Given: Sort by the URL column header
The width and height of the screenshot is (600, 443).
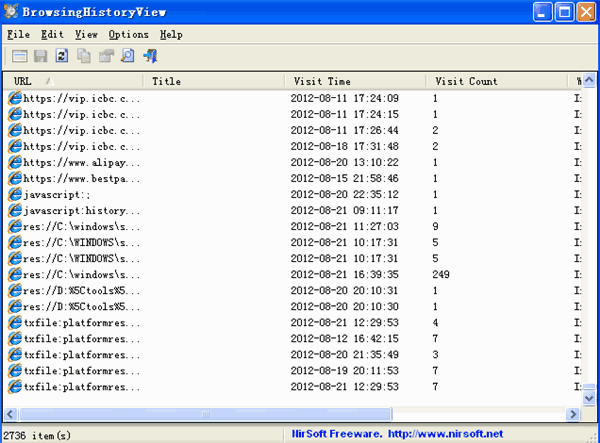Looking at the screenshot, I should (73, 81).
